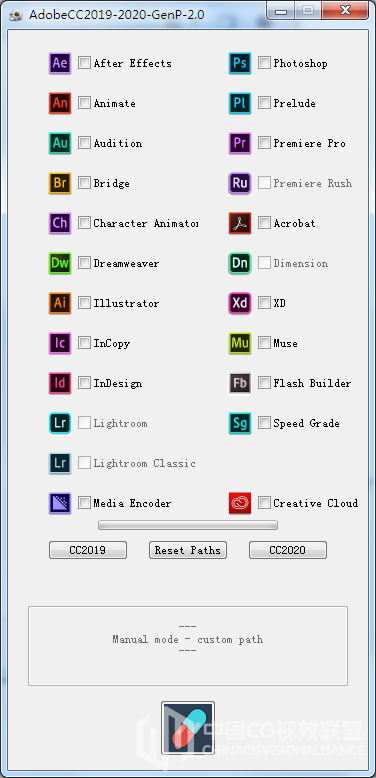The height and width of the screenshot is (778, 376).
Task: Click the Dreamweaver Dw icon
Action: (x=60, y=263)
